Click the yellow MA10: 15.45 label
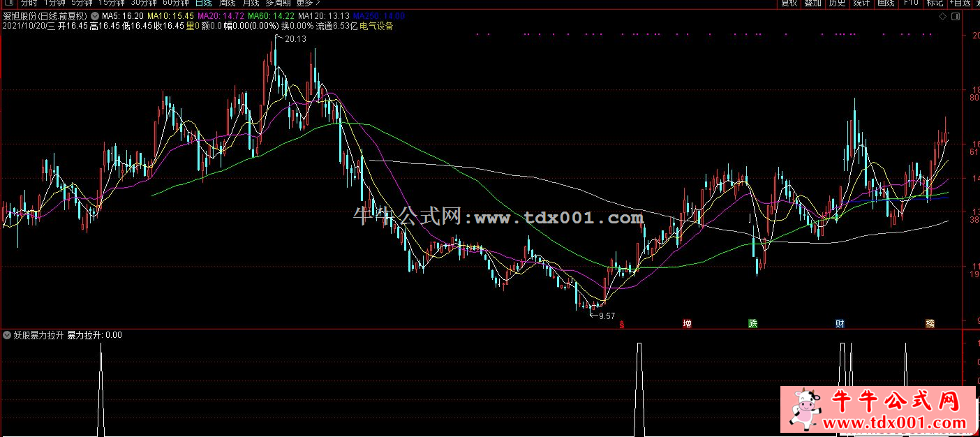This screenshot has height=437, width=980. (x=170, y=15)
